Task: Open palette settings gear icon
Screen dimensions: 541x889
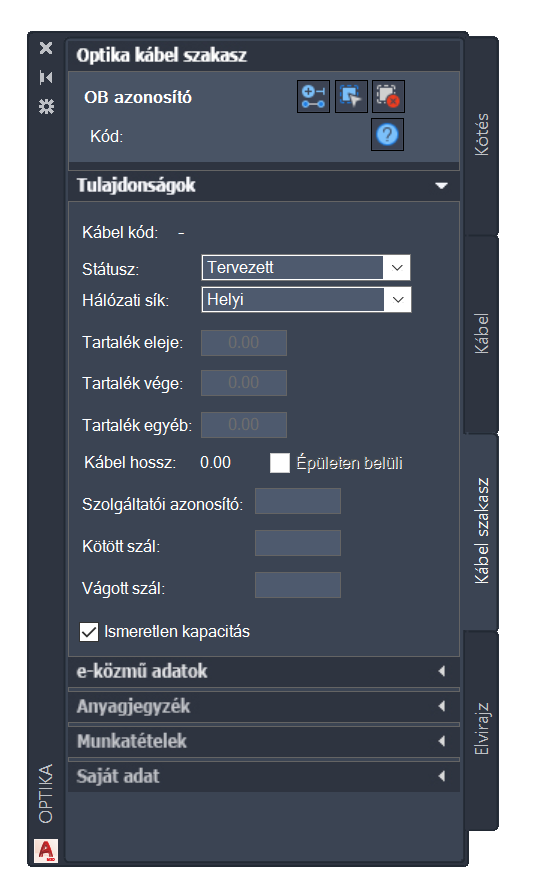Action: click(x=46, y=106)
